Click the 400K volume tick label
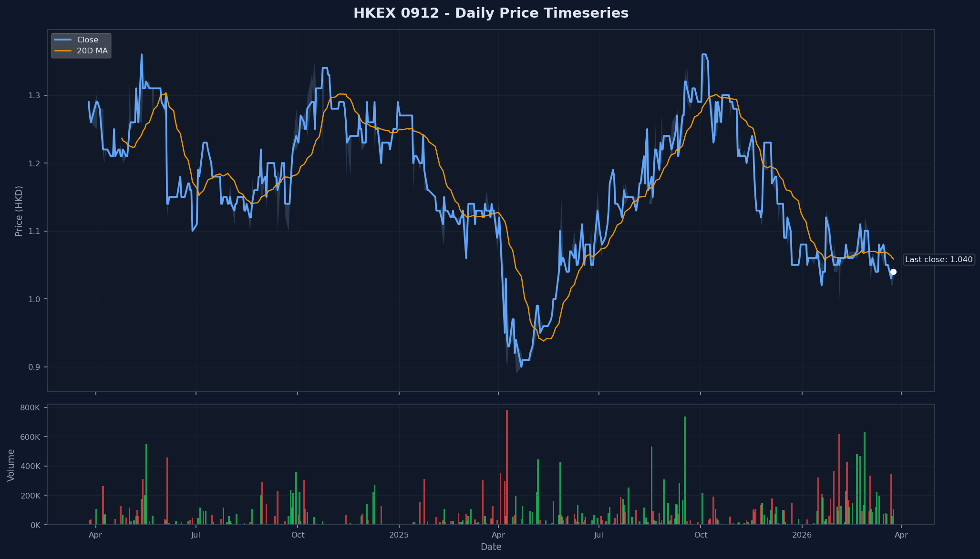The width and height of the screenshot is (980, 559). tap(31, 467)
